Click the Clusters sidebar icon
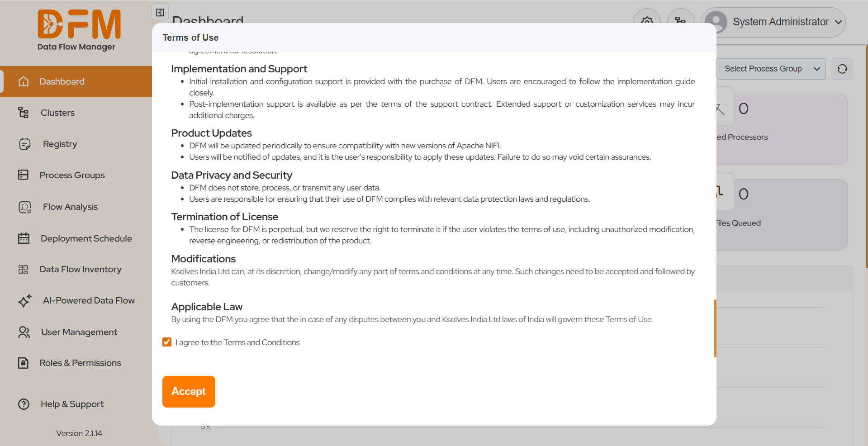 [x=24, y=113]
